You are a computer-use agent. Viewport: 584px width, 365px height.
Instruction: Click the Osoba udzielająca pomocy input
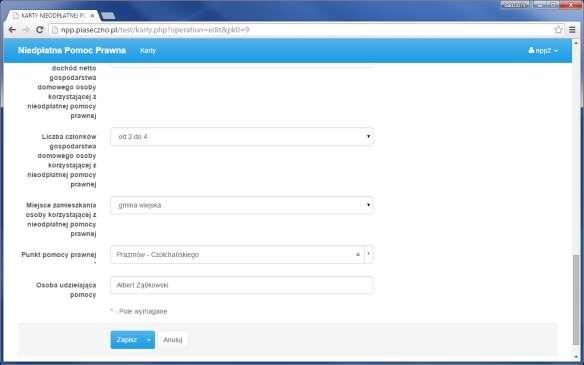[242, 285]
